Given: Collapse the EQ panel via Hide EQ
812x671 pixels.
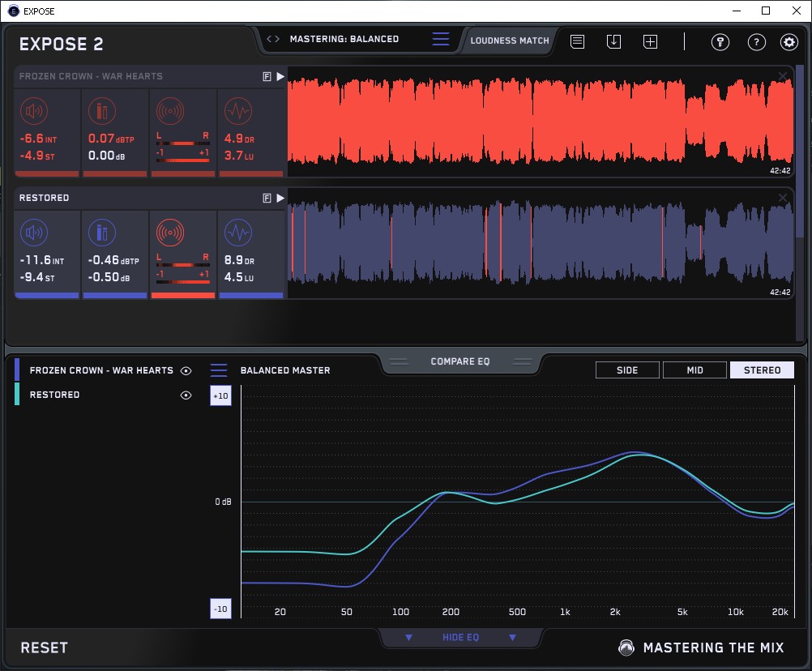Looking at the screenshot, I should pos(460,638).
